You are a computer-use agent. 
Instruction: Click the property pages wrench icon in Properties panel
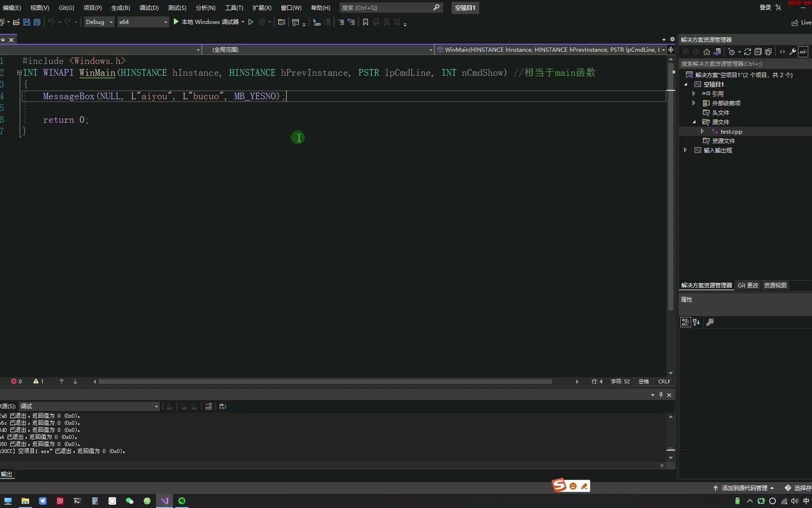pyautogui.click(x=710, y=322)
